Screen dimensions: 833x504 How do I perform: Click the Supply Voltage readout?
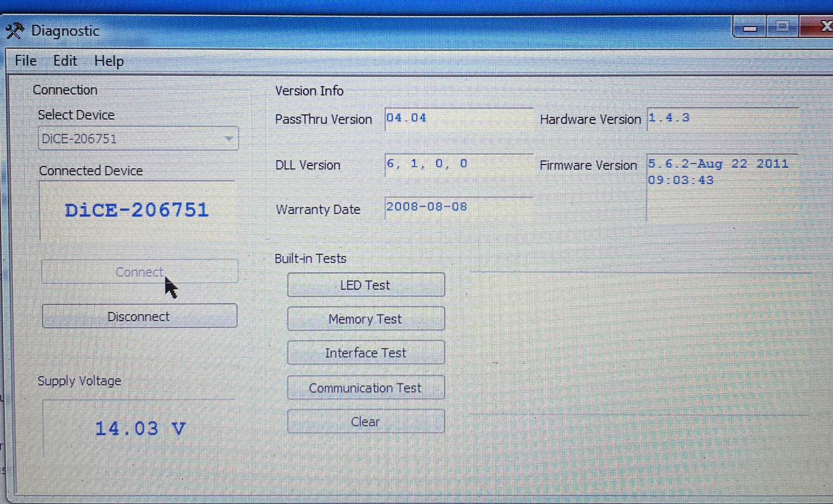click(140, 429)
